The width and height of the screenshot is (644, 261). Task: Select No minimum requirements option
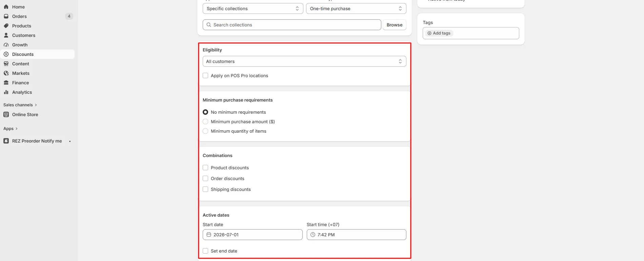pos(205,112)
